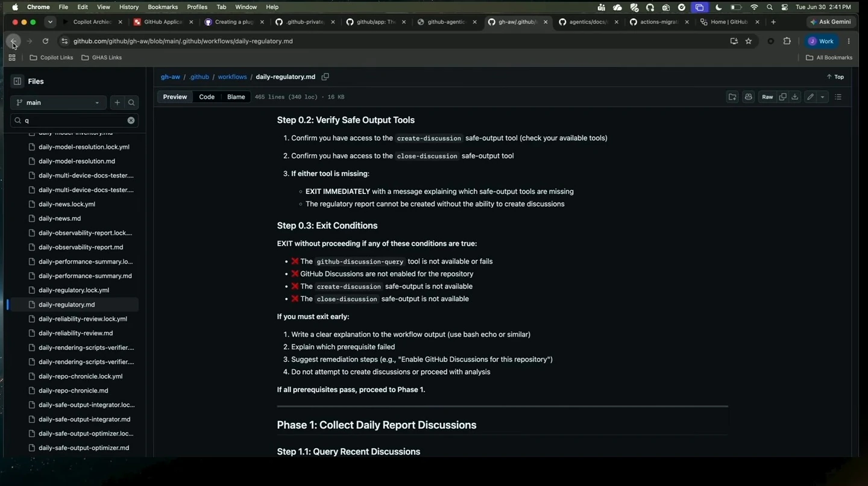Ask Copilot about this file
This screenshot has height=486, width=868.
pos(748,97)
